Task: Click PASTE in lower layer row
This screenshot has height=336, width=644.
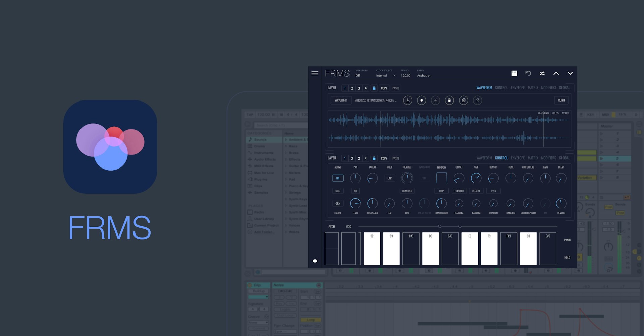Action: pyautogui.click(x=396, y=158)
